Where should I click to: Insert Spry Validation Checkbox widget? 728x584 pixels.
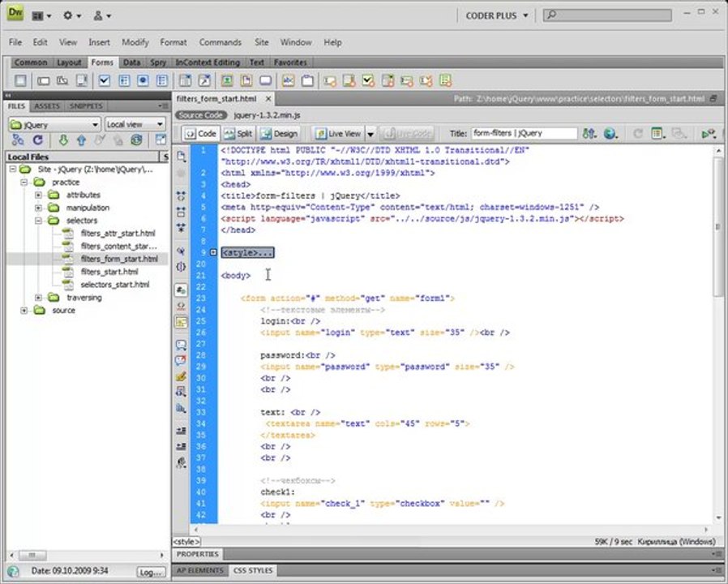coord(368,80)
